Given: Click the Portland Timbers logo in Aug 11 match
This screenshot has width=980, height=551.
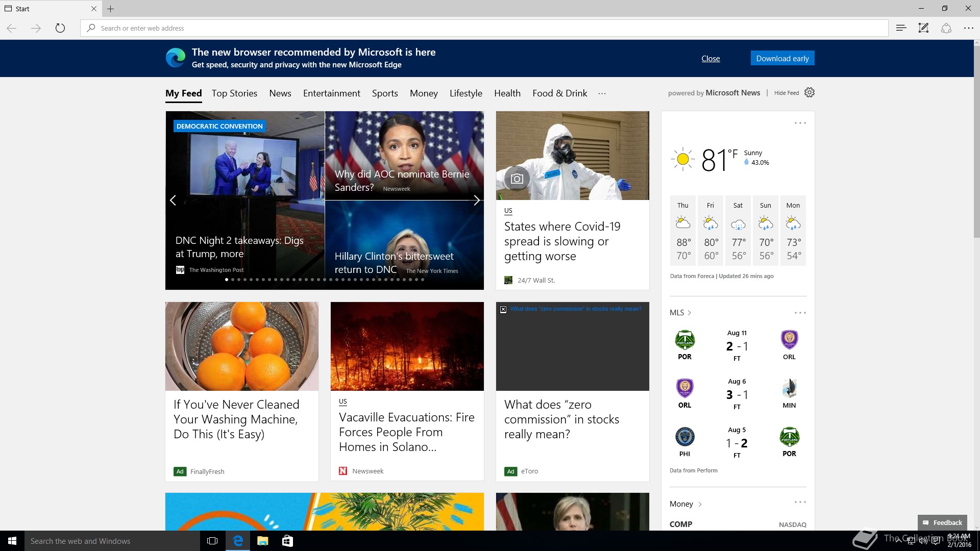Looking at the screenshot, I should click(x=684, y=340).
